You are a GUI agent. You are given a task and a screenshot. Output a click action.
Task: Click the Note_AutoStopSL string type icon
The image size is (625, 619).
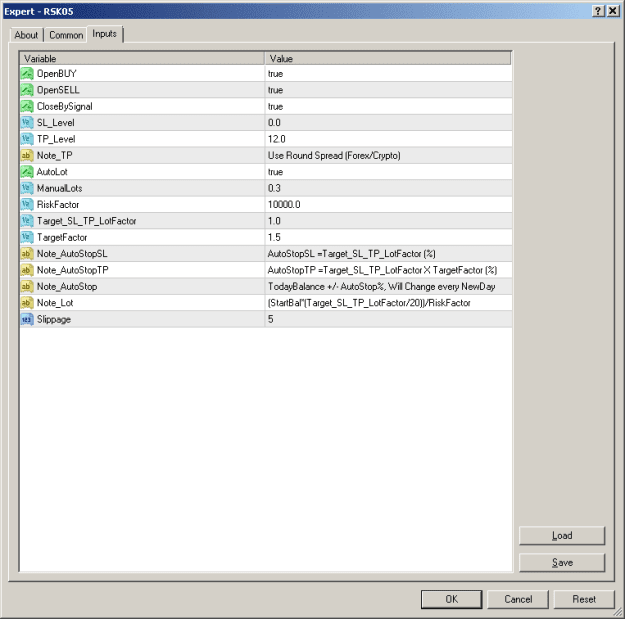[x=27, y=253]
